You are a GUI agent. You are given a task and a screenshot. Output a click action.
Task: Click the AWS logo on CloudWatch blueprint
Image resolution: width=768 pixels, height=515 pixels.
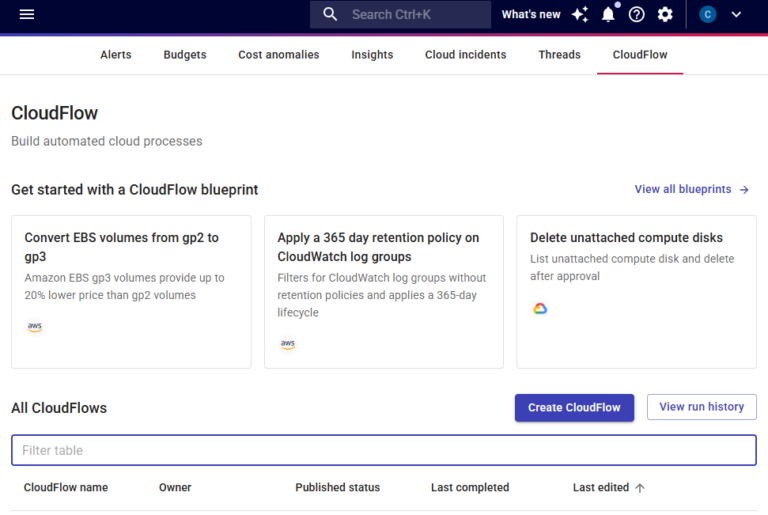pos(288,344)
